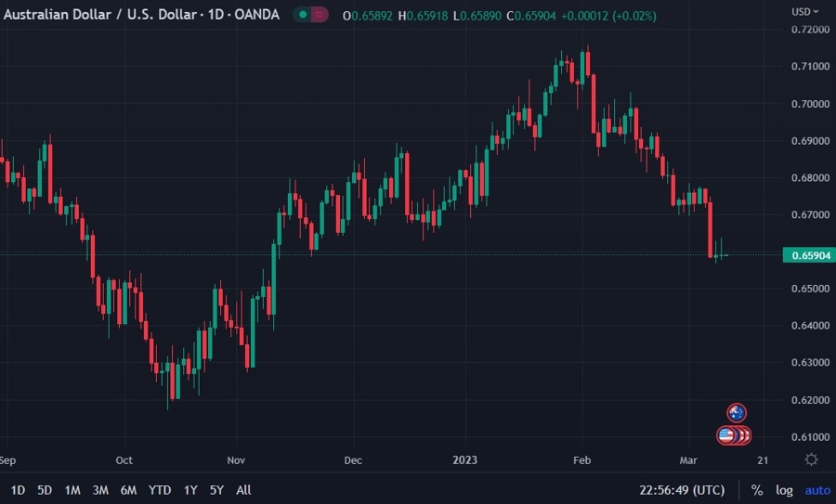Select the 5Y time range
836x504 pixels.
pyautogui.click(x=216, y=490)
